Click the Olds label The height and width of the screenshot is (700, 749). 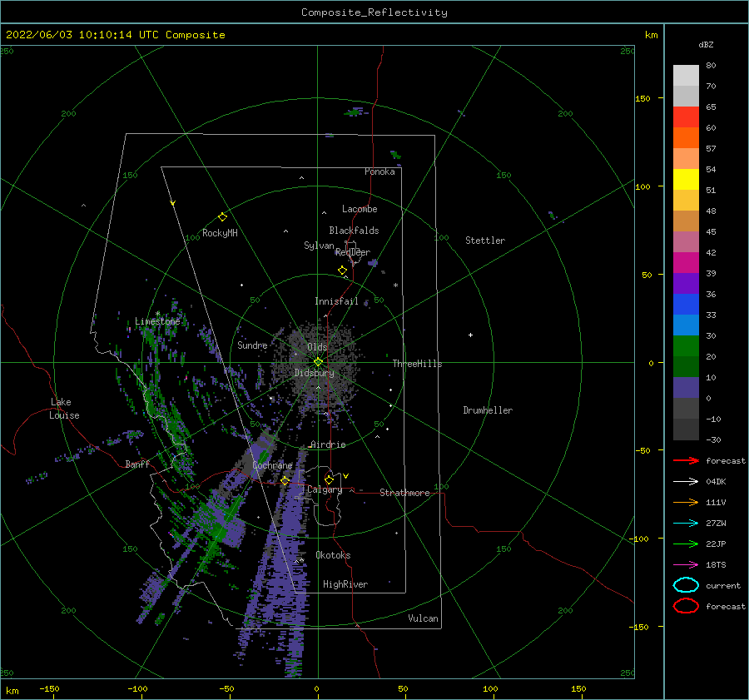tap(317, 347)
